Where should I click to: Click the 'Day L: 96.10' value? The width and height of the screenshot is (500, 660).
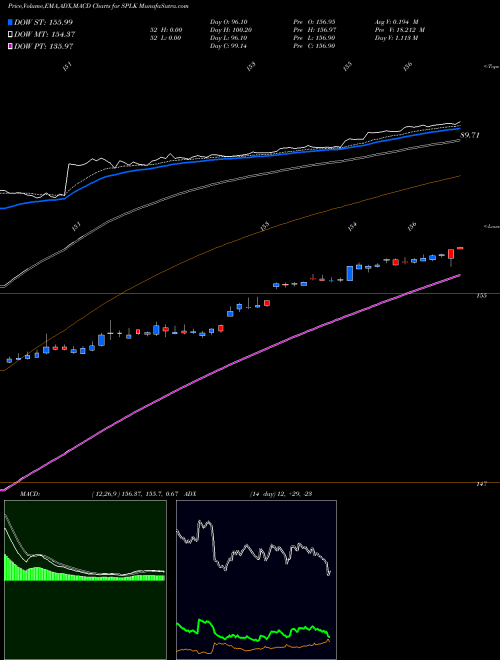(x=228, y=38)
